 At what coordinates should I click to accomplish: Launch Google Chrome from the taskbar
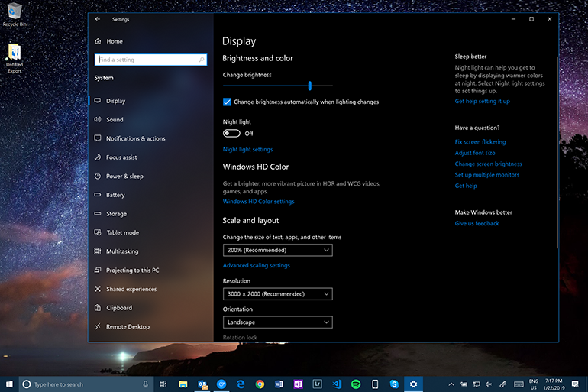(260, 384)
